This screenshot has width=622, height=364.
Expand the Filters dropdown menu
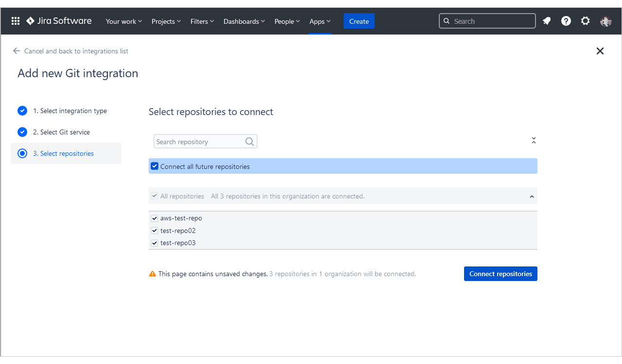(202, 21)
